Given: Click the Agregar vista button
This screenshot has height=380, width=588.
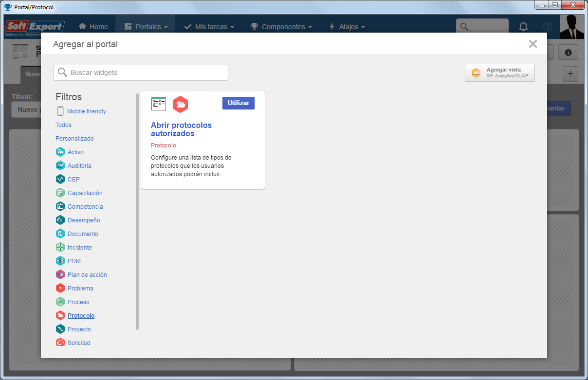Looking at the screenshot, I should 500,73.
